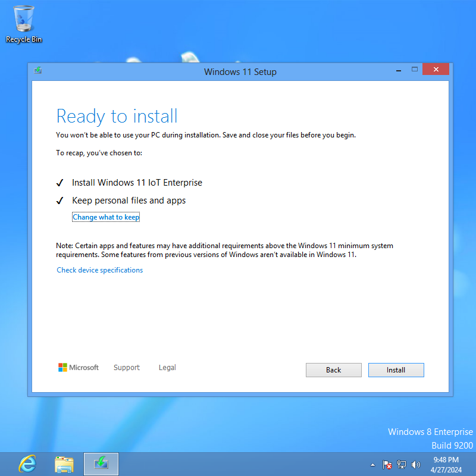
Task: Open the taskbar clock showing 9:48 PM
Action: [x=446, y=464]
